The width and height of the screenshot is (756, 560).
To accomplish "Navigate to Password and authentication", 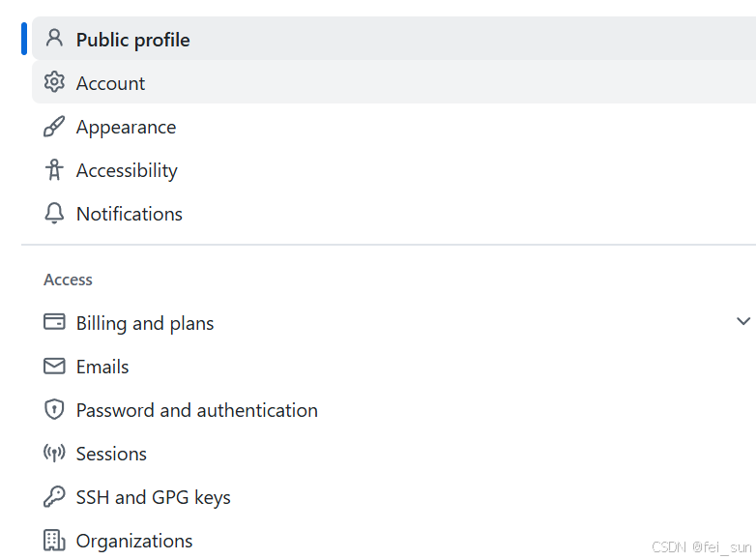I will (x=197, y=410).
